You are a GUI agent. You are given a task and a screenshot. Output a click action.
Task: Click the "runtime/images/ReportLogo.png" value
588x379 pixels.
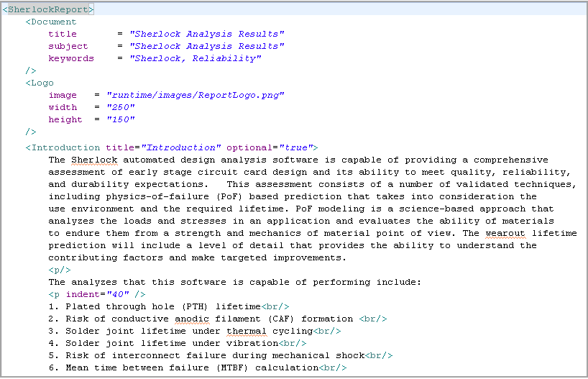(x=195, y=96)
